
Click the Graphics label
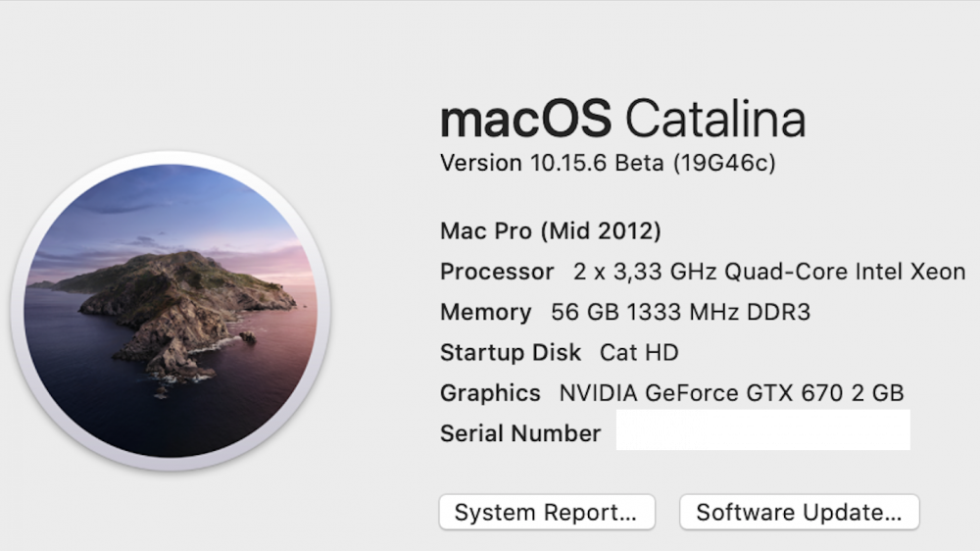pos(490,393)
